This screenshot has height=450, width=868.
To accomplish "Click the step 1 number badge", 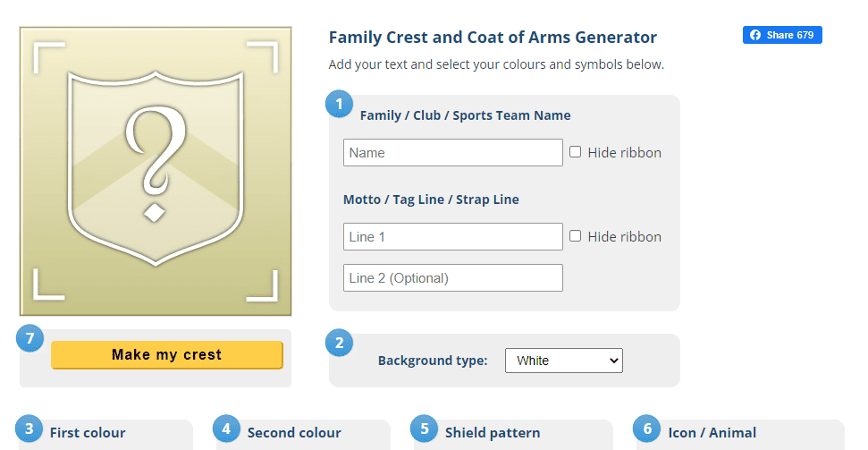I will pyautogui.click(x=339, y=105).
